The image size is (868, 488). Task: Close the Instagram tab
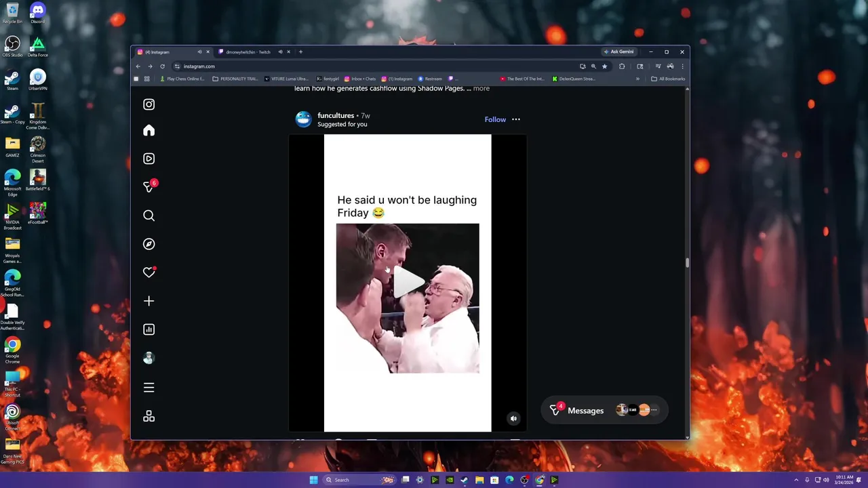[208, 52]
